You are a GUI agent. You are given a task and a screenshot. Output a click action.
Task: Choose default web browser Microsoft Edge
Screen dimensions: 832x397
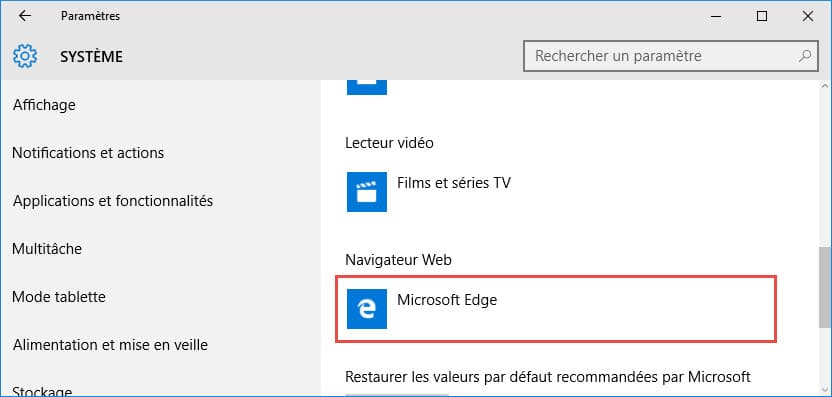(x=557, y=309)
